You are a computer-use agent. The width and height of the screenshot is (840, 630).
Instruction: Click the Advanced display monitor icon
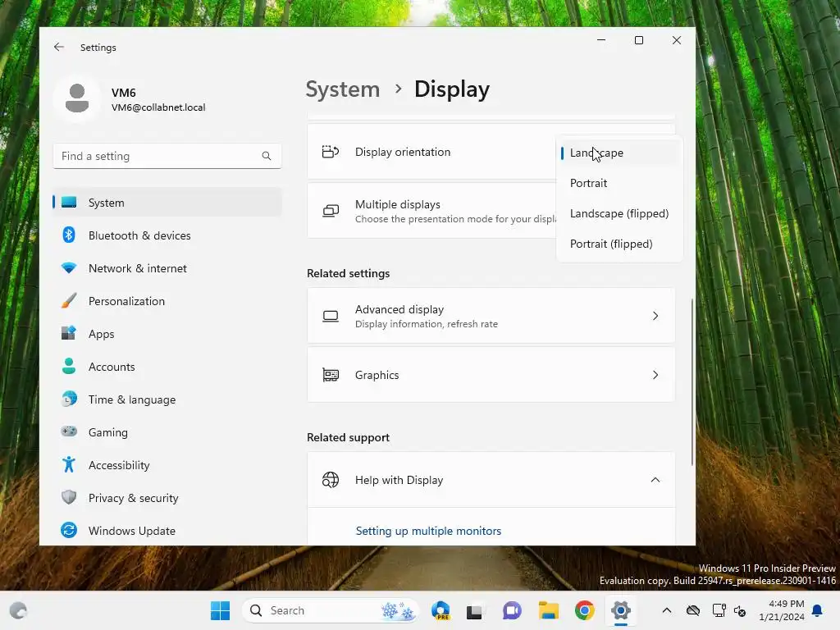tap(331, 316)
